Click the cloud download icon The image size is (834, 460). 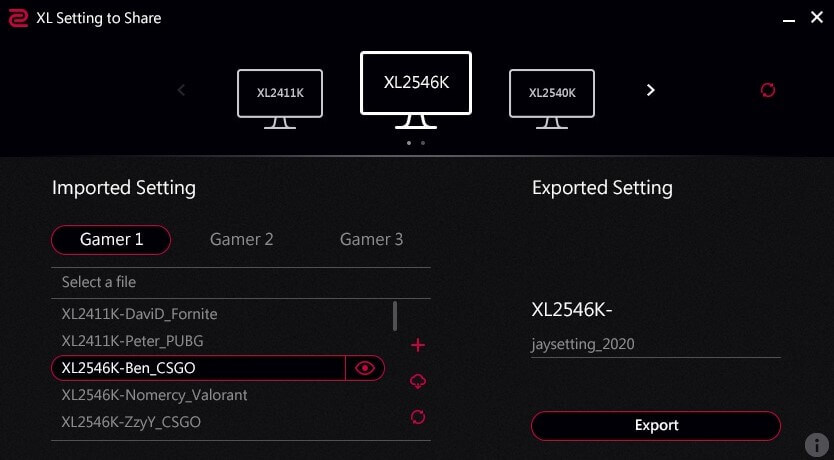pos(418,381)
